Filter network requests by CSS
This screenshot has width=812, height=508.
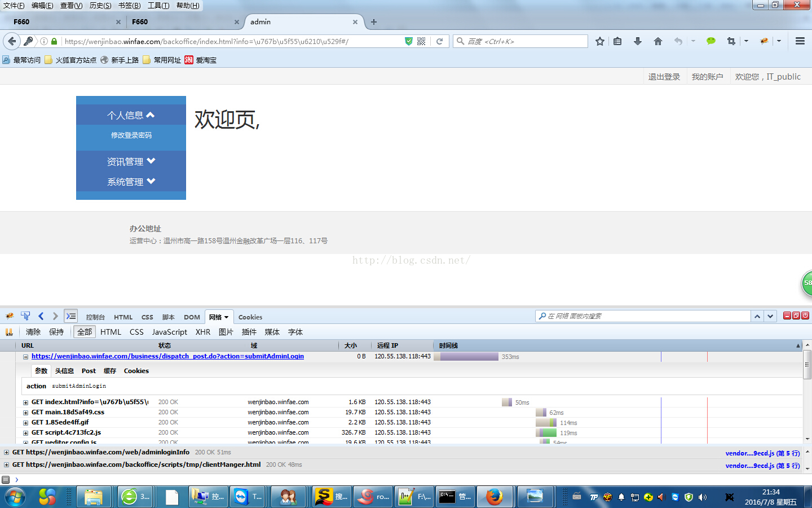pos(136,332)
